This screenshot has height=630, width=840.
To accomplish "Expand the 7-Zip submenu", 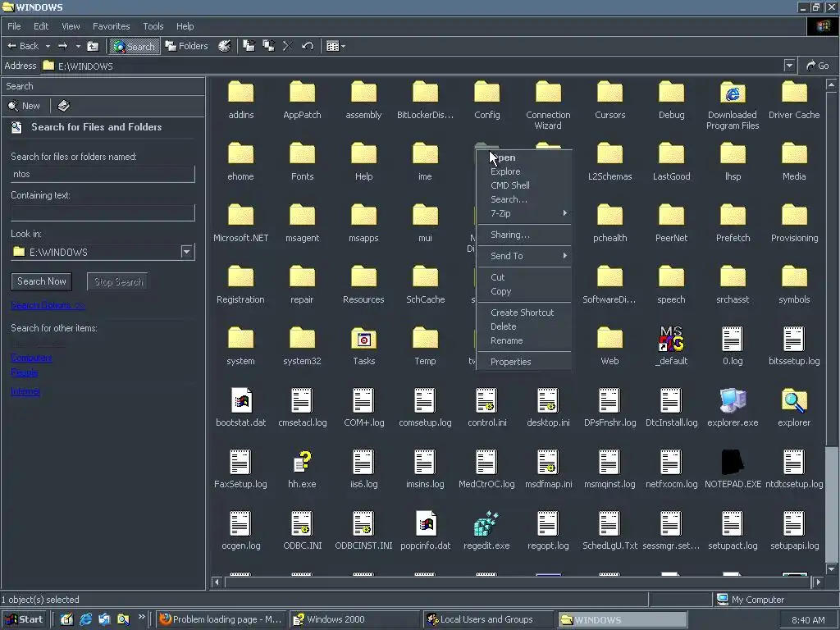I will (x=524, y=213).
